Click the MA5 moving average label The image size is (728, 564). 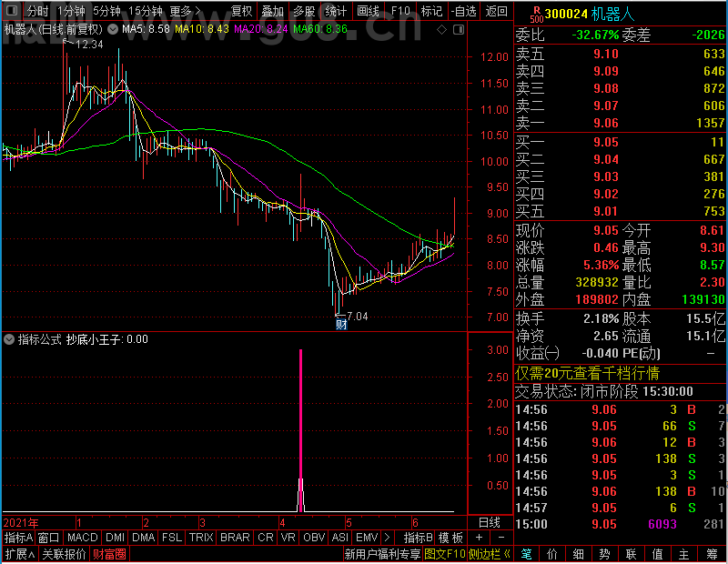(x=146, y=29)
